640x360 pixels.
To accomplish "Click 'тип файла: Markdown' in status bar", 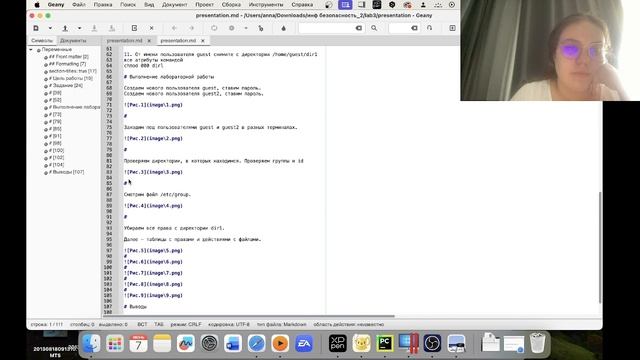I will (282, 324).
